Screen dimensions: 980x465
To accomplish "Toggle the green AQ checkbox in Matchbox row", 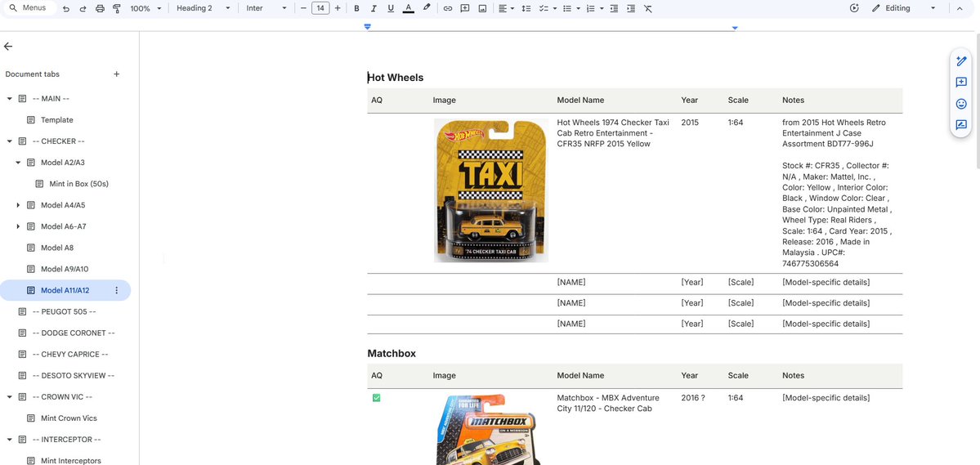I will coord(376,397).
